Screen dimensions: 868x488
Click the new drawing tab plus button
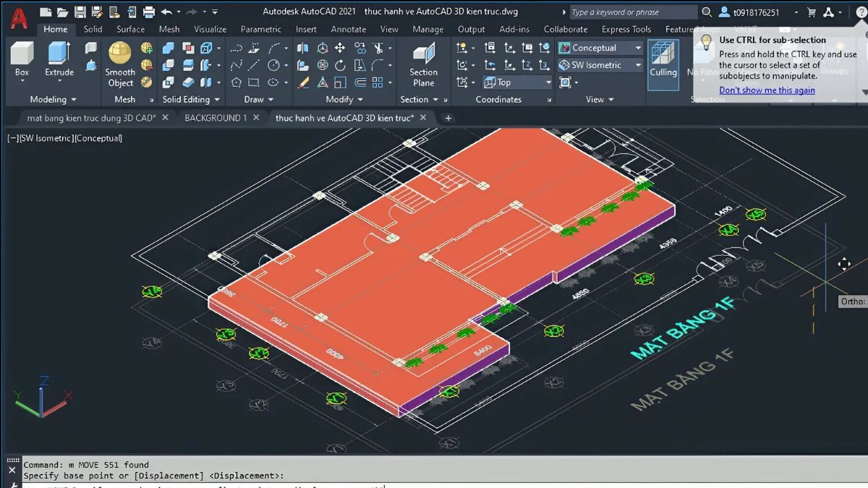pyautogui.click(x=448, y=118)
